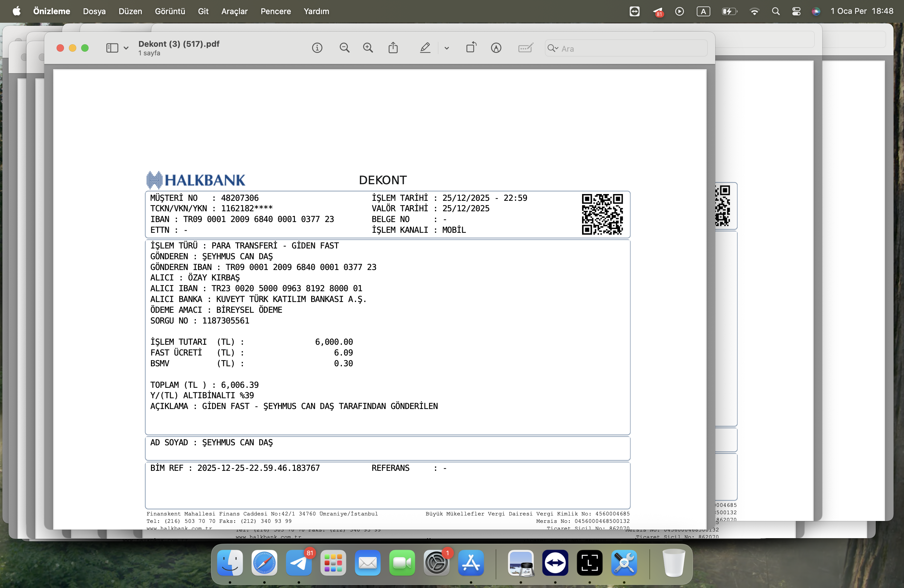Launch Siri from menu bar
Viewport: 904px width, 588px height.
click(816, 11)
